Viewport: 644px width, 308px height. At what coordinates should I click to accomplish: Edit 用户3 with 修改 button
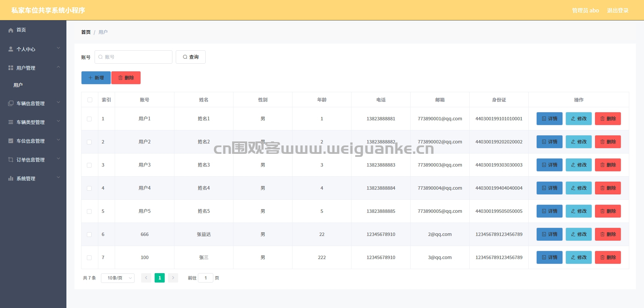579,165
